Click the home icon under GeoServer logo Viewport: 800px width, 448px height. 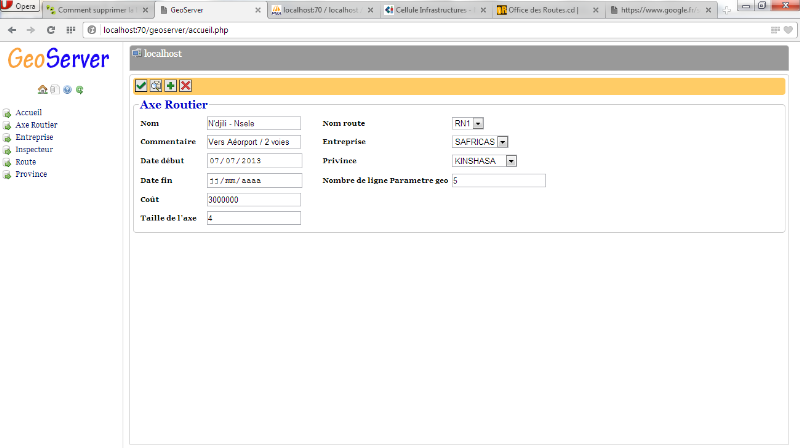(42, 89)
